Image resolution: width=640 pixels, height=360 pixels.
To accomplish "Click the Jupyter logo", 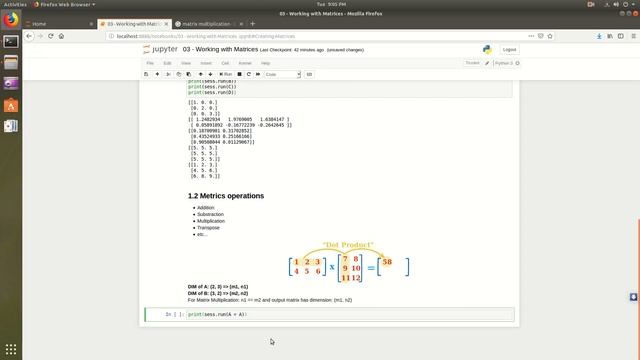I will 160,49.
